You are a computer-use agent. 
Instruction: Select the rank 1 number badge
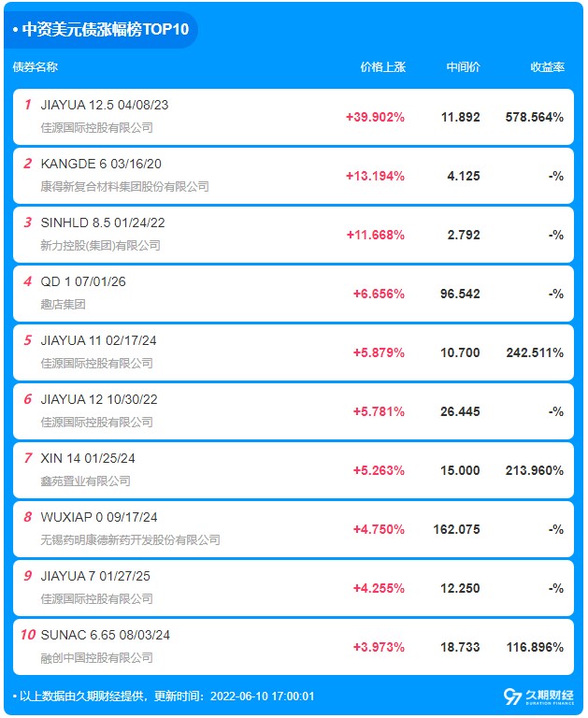pos(28,105)
